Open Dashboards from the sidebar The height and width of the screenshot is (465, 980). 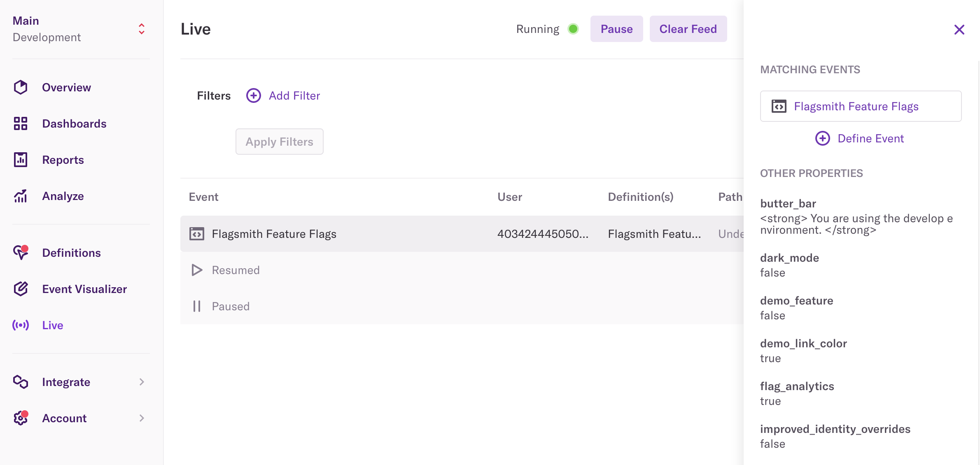(x=74, y=123)
